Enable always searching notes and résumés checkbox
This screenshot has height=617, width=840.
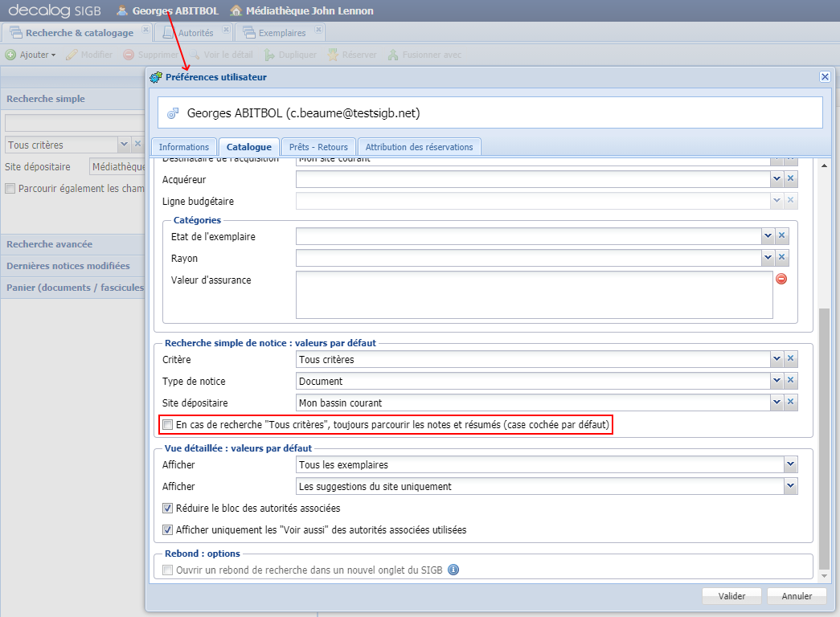tap(168, 424)
